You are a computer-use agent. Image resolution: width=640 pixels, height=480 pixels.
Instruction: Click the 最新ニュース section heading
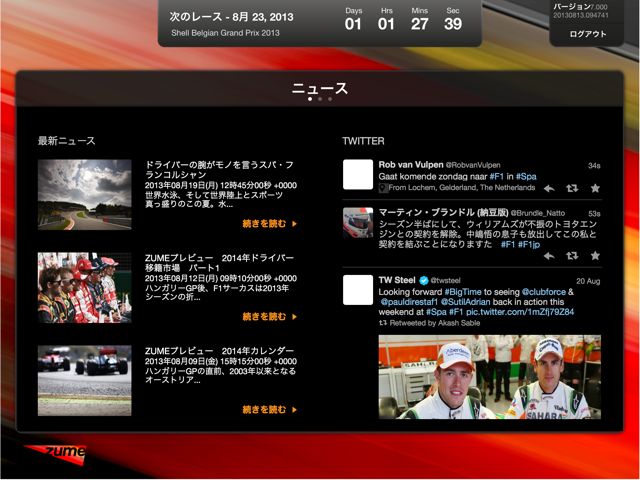coord(67,141)
